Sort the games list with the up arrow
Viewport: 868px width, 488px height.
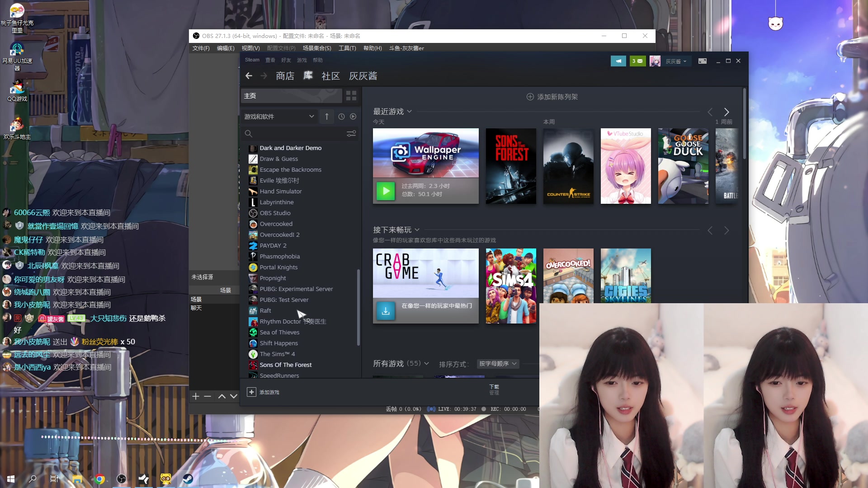pos(327,117)
